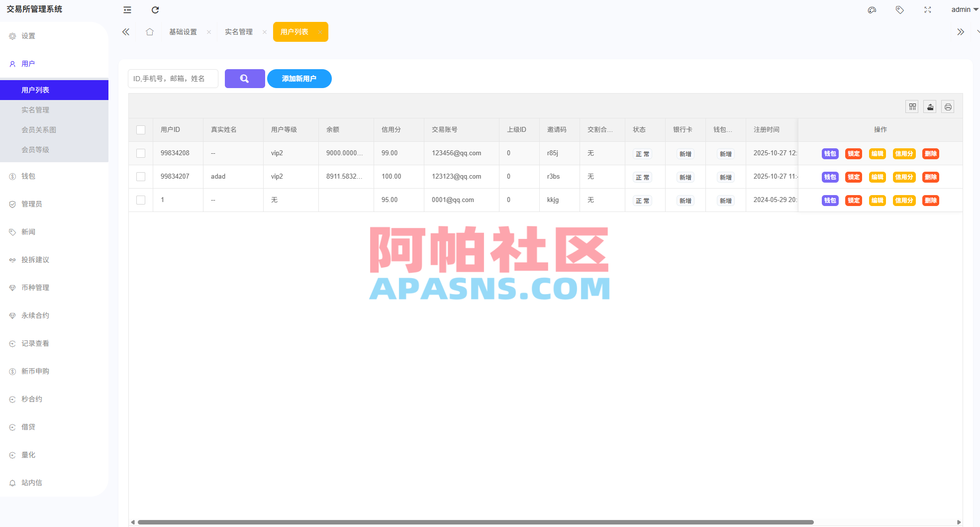Click the 添加新用户 button
Image resolution: width=980 pixels, height=527 pixels.
(x=299, y=78)
